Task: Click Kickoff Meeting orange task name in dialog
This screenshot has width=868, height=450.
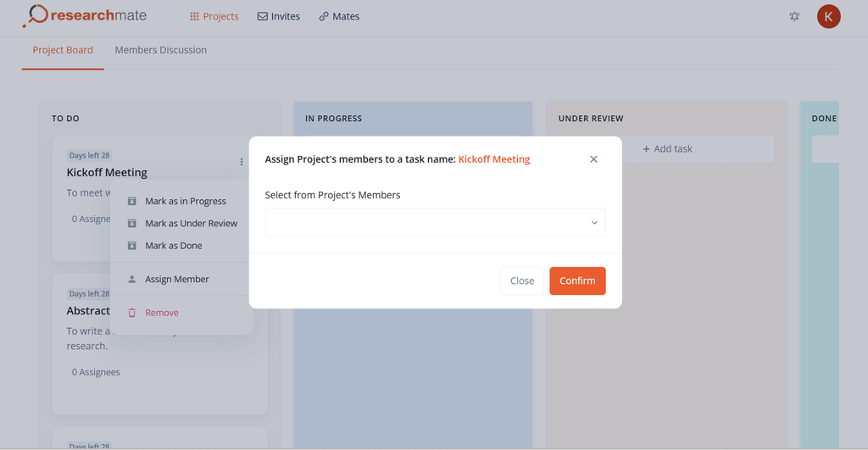Action: coord(494,159)
